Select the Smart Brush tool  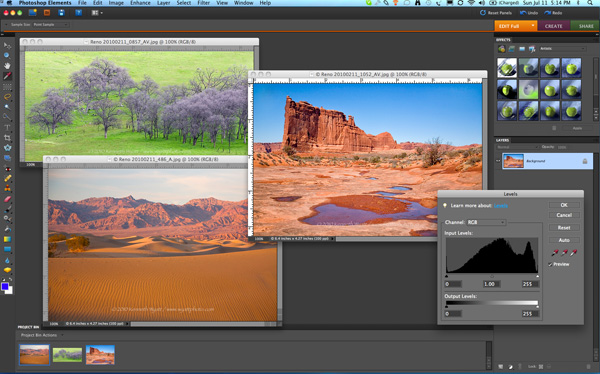pos(7,219)
